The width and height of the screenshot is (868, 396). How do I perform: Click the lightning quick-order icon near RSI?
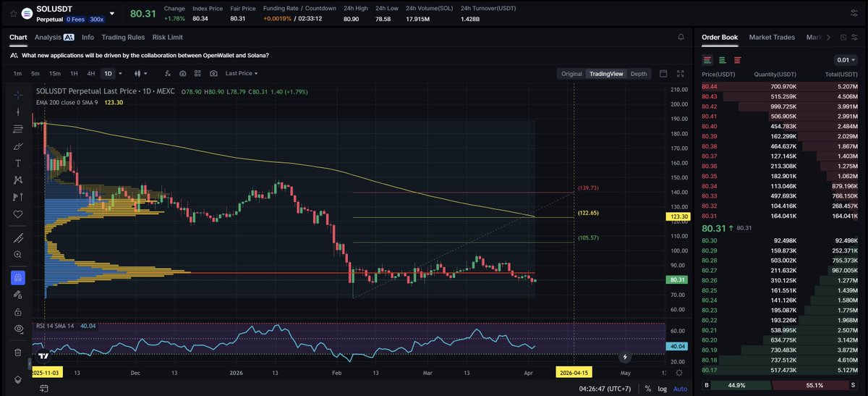tap(626, 357)
